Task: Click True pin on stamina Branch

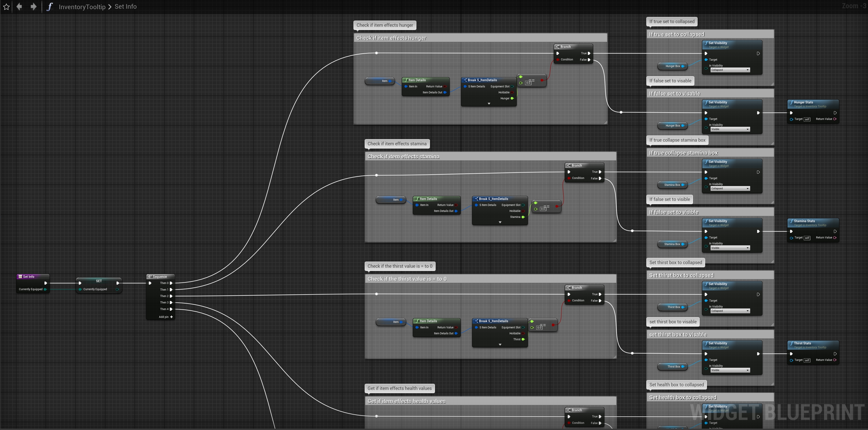Action: [x=600, y=172]
